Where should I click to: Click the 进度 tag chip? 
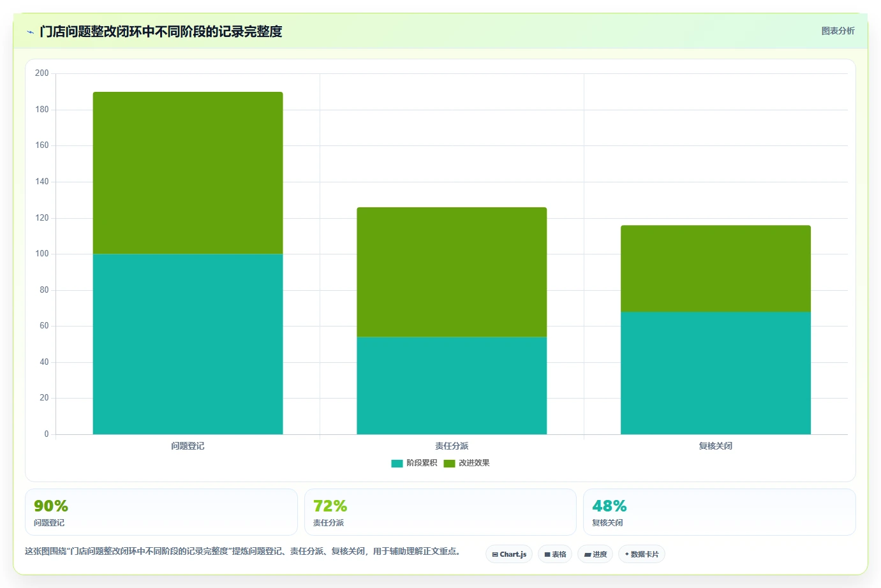[595, 554]
